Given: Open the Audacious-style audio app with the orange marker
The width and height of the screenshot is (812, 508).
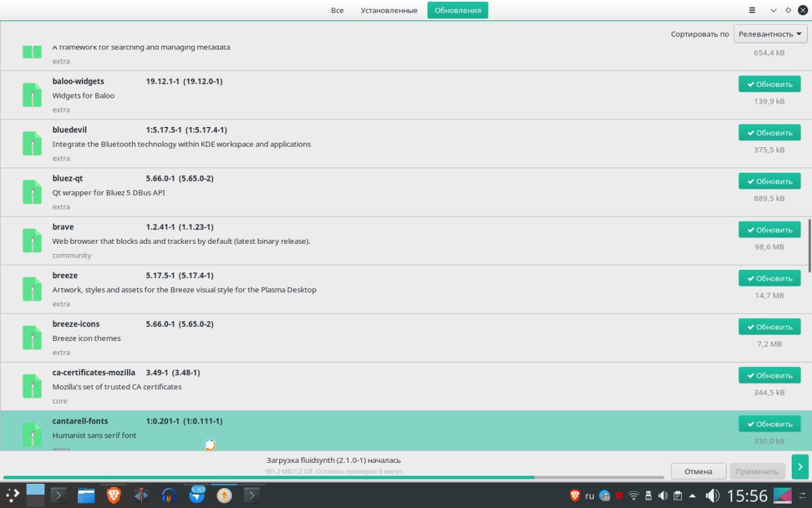Looking at the screenshot, I should pyautogui.click(x=141, y=495).
